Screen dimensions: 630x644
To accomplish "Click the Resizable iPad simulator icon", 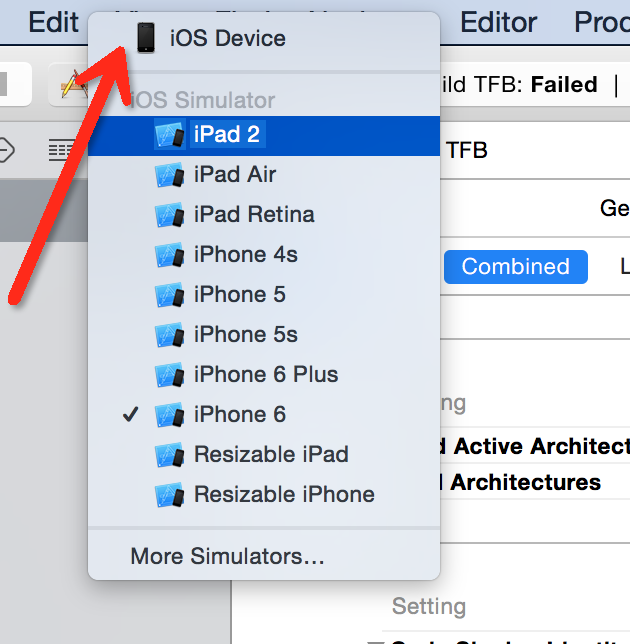I will coord(170,455).
